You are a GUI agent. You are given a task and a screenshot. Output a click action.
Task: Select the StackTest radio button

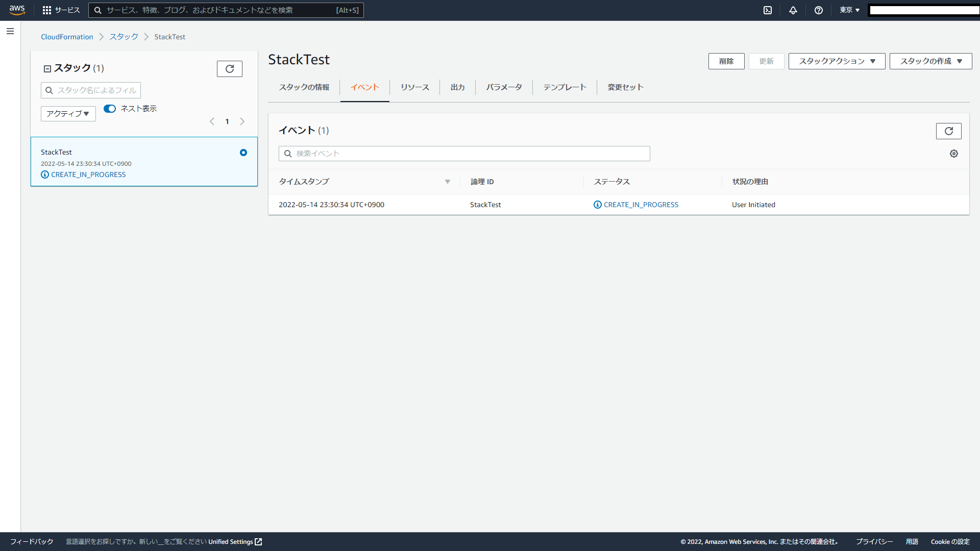[x=243, y=153]
